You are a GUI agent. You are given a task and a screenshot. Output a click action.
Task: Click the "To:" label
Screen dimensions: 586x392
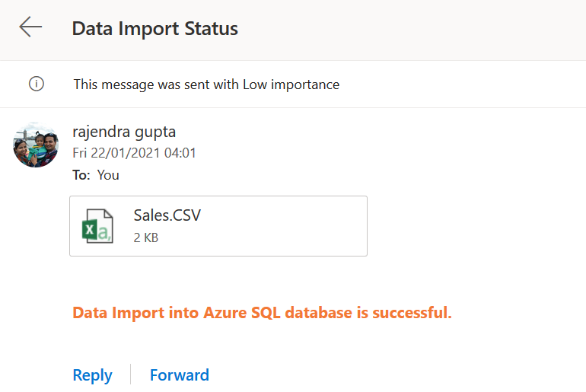[81, 175]
